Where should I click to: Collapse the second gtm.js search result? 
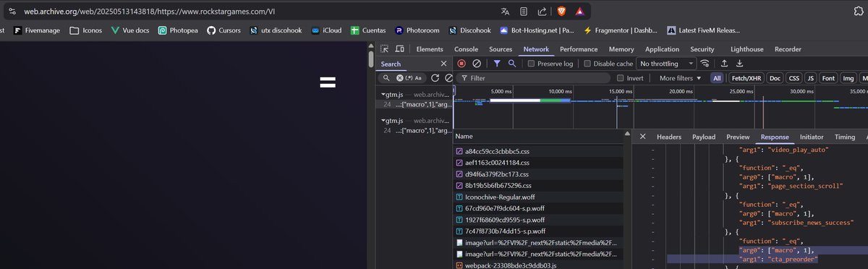click(383, 121)
